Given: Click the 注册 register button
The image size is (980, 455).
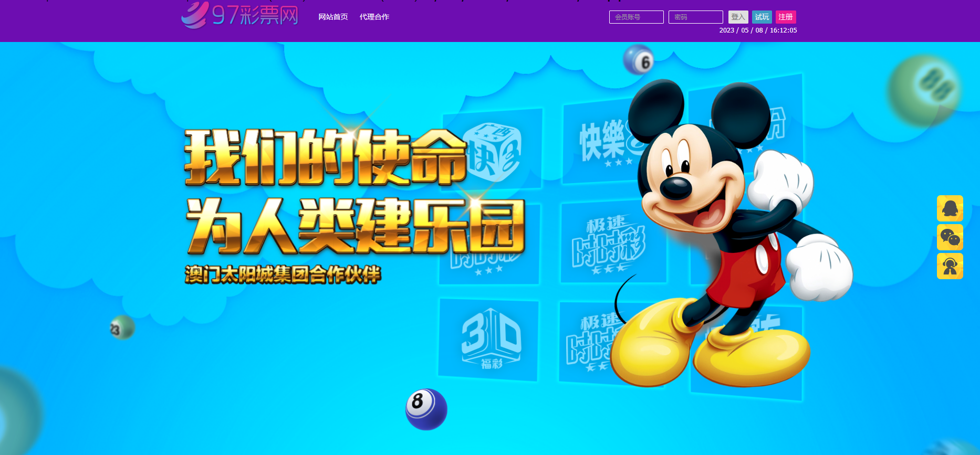Looking at the screenshot, I should coord(786,17).
